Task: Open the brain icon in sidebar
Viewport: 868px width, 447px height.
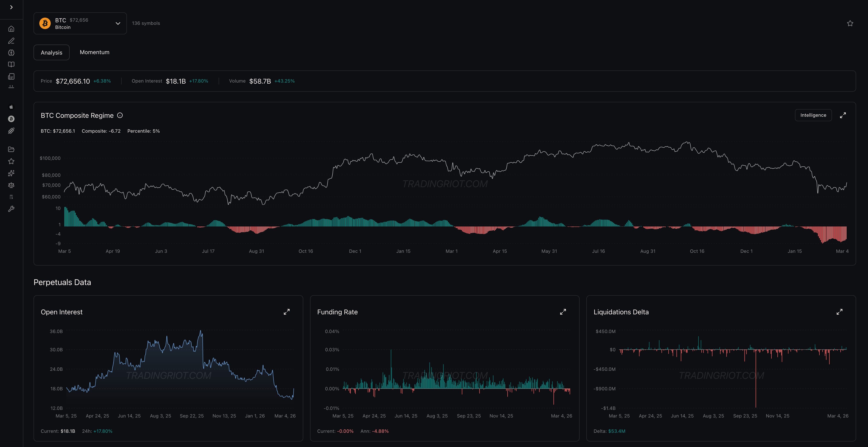Action: pos(11,53)
